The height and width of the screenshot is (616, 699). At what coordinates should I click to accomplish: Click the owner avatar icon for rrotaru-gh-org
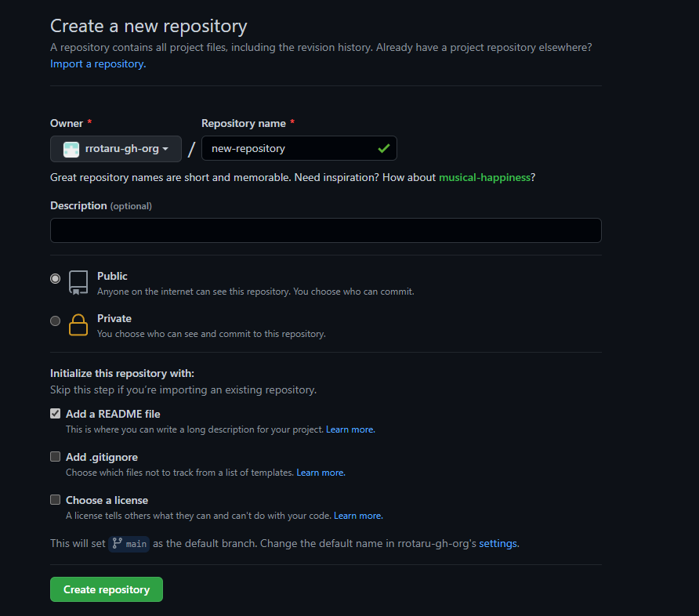tap(71, 150)
